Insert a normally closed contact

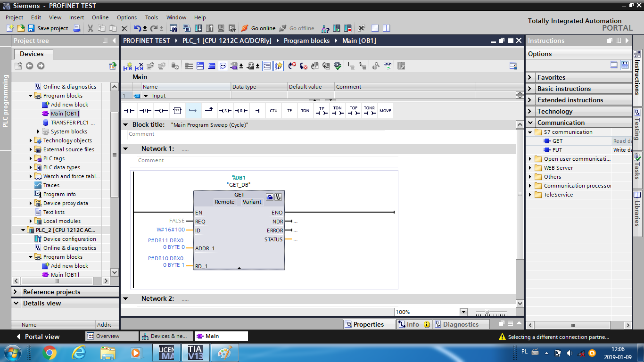(x=145, y=111)
